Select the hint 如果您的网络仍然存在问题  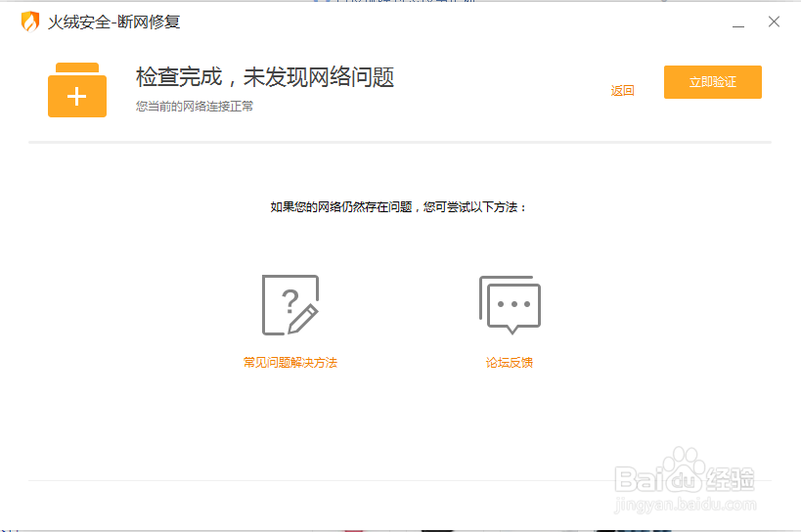(x=340, y=206)
